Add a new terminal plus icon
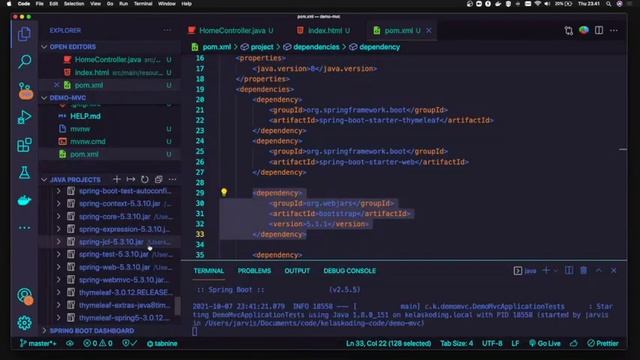The image size is (640, 360). (545, 270)
